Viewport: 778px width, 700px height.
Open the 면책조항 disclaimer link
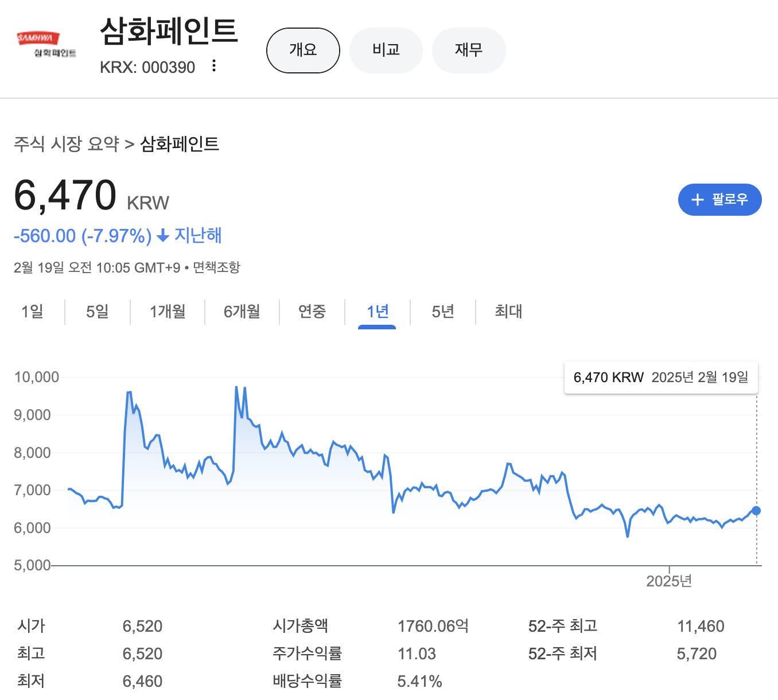[x=216, y=267]
